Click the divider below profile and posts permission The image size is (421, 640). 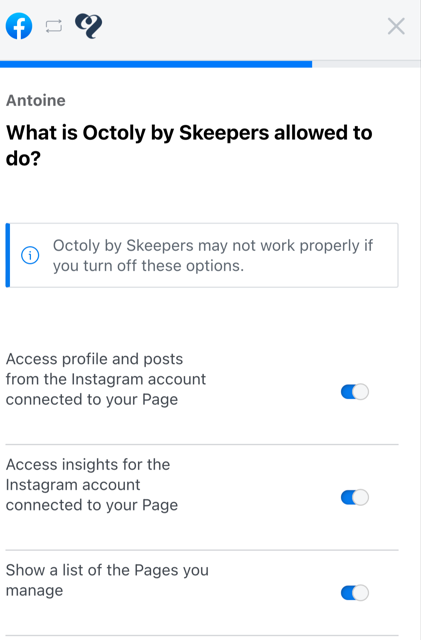[x=202, y=444]
